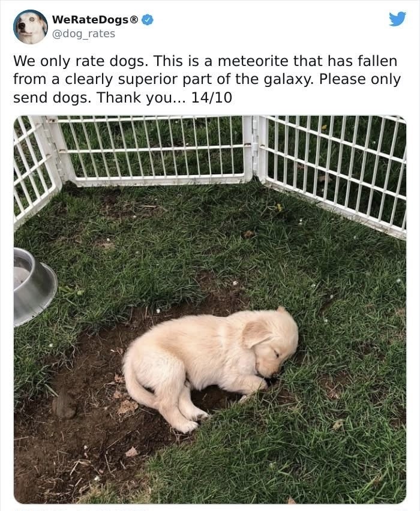The width and height of the screenshot is (420, 511).
Task: Click the registered trademark symbol after WeRateDogs
Action: [134, 20]
